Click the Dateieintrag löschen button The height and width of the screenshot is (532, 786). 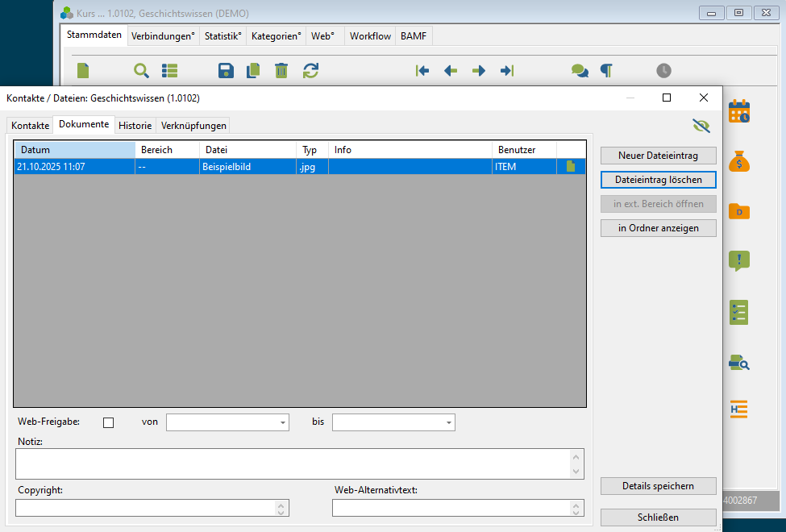[658, 180]
